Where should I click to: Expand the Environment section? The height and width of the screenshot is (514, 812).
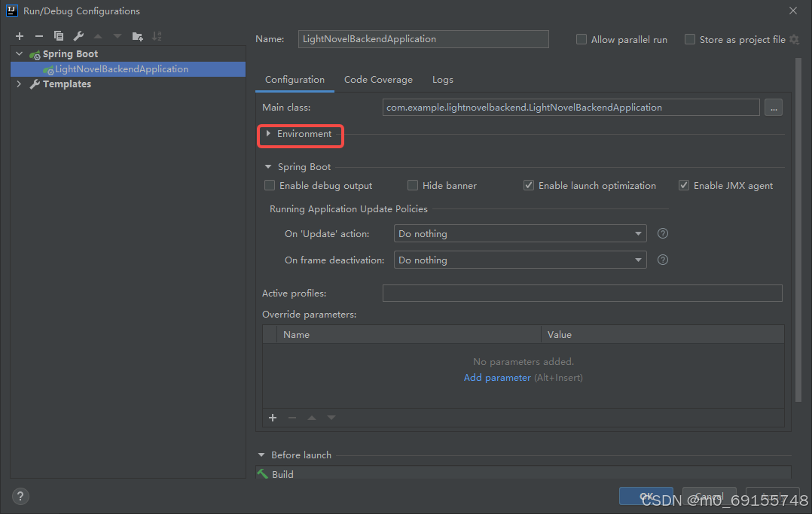(x=269, y=135)
